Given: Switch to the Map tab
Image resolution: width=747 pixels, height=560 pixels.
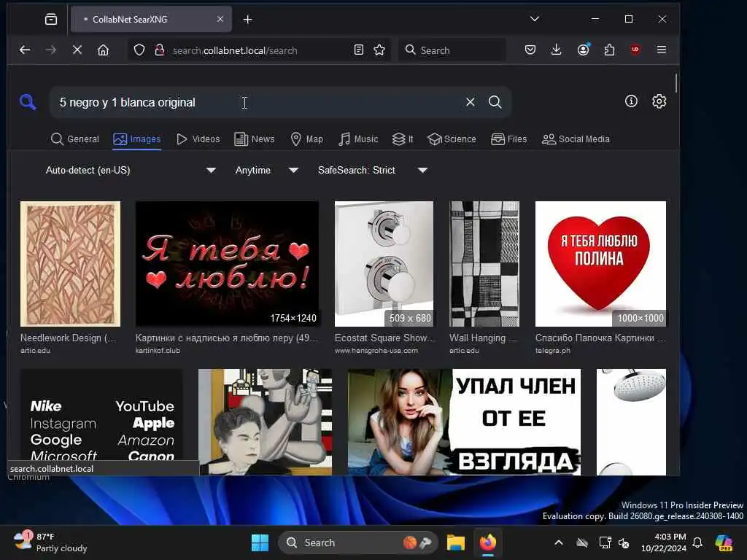Looking at the screenshot, I should pyautogui.click(x=307, y=139).
